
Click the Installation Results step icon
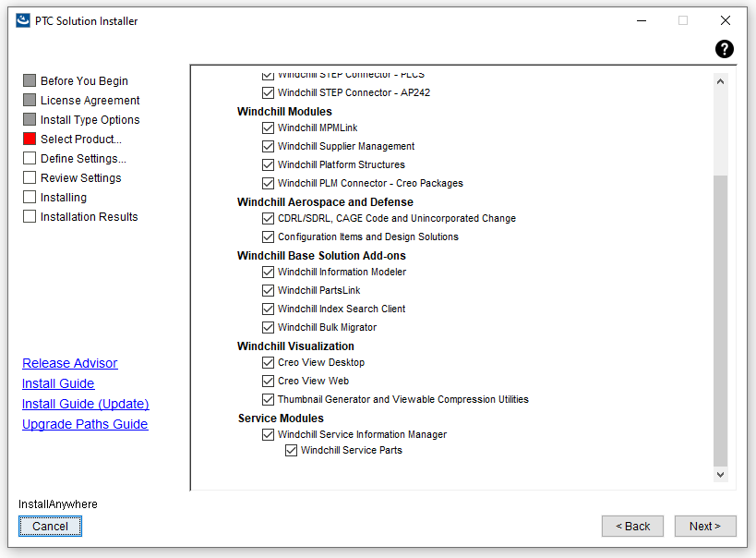pyautogui.click(x=30, y=216)
